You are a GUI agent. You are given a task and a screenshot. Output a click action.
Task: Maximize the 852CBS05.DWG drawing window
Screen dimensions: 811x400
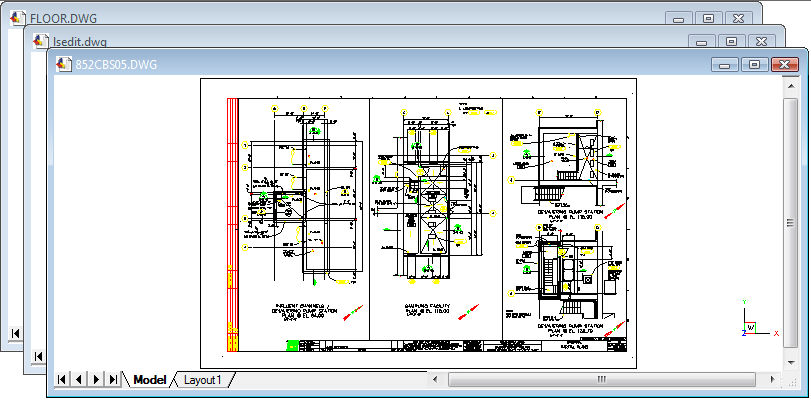[754, 64]
